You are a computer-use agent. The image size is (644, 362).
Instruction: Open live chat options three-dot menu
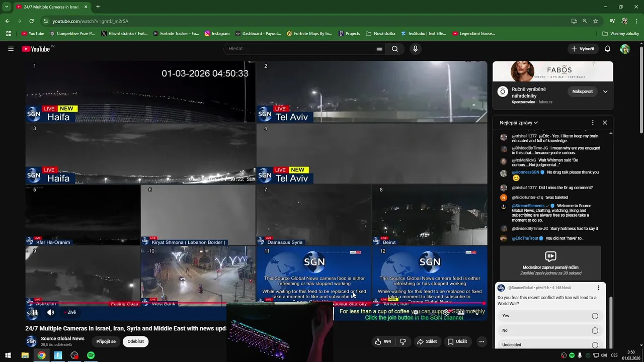coord(593,123)
